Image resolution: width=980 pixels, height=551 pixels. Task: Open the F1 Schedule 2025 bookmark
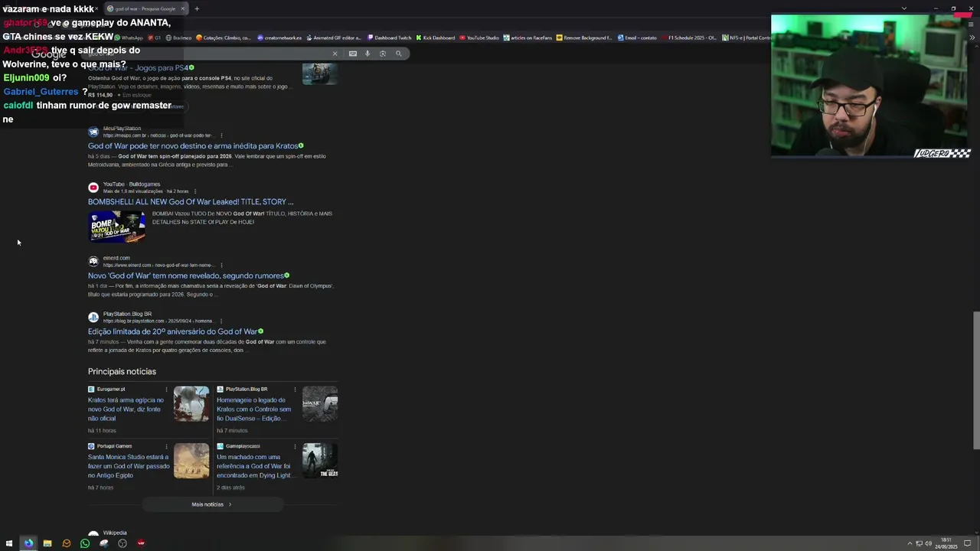[x=689, y=37]
